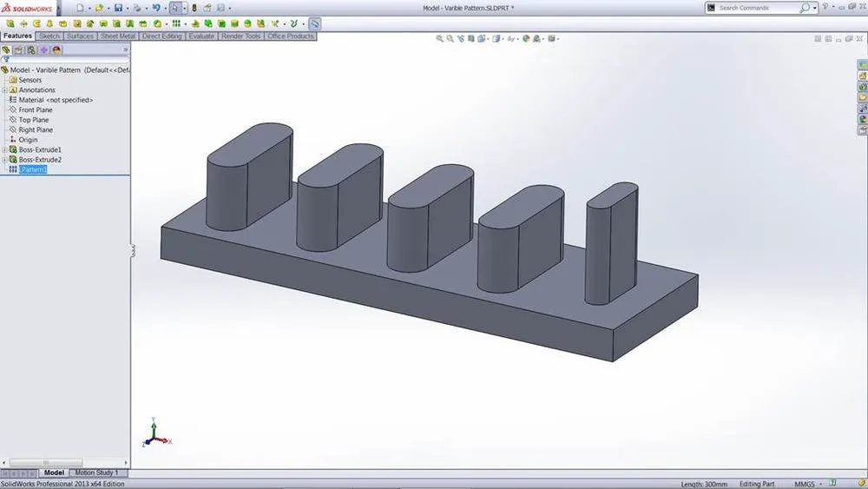Click the Model tab at the bottom
Image resolution: width=868 pixels, height=489 pixels.
tap(54, 473)
